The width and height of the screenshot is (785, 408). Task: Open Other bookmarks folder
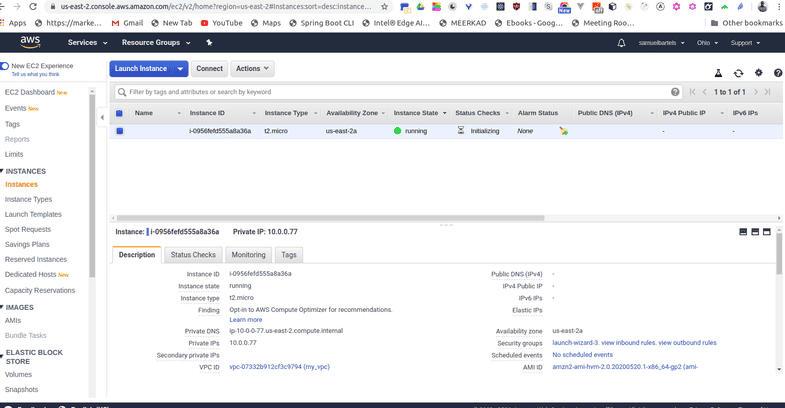pyautogui.click(x=746, y=23)
